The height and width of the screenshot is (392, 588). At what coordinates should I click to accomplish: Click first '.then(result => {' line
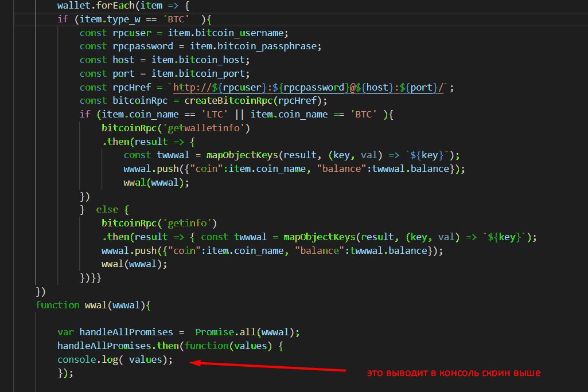[148, 142]
